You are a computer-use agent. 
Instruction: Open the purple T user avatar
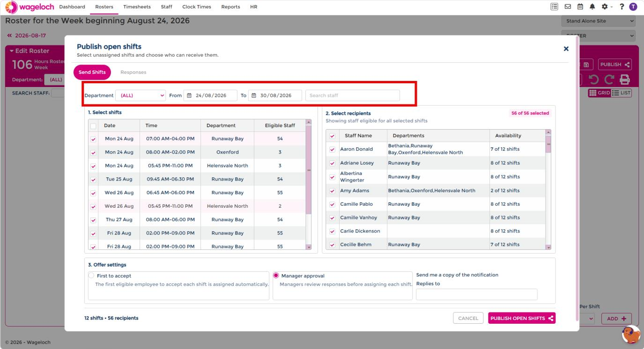point(633,7)
